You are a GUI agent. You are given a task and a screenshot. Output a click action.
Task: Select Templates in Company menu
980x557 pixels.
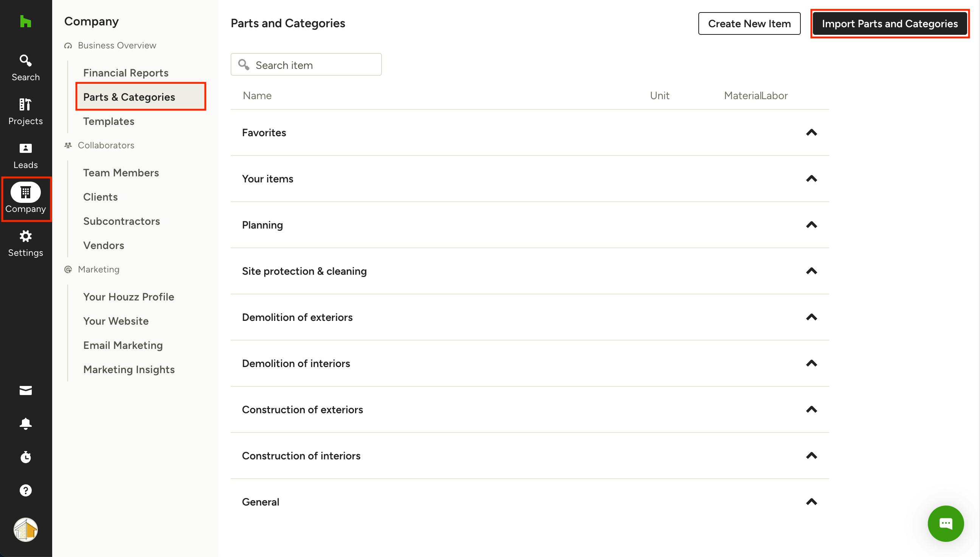(x=109, y=121)
